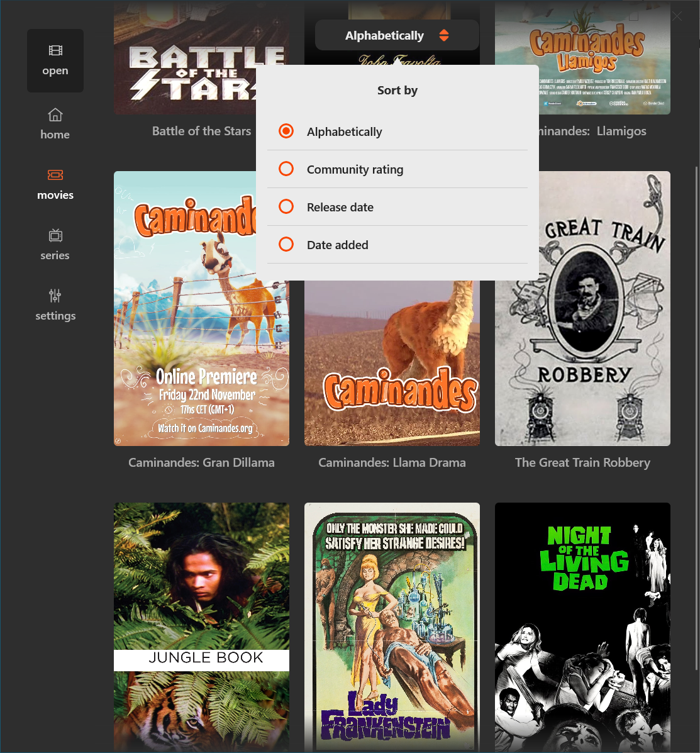The image size is (700, 753).
Task: Click the open film icon
Action: pos(55,50)
